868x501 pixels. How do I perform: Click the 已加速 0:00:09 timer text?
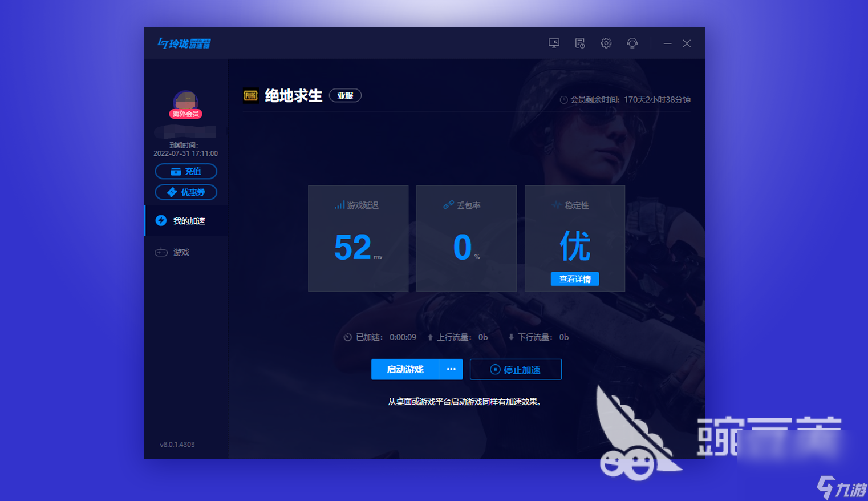[380, 337]
